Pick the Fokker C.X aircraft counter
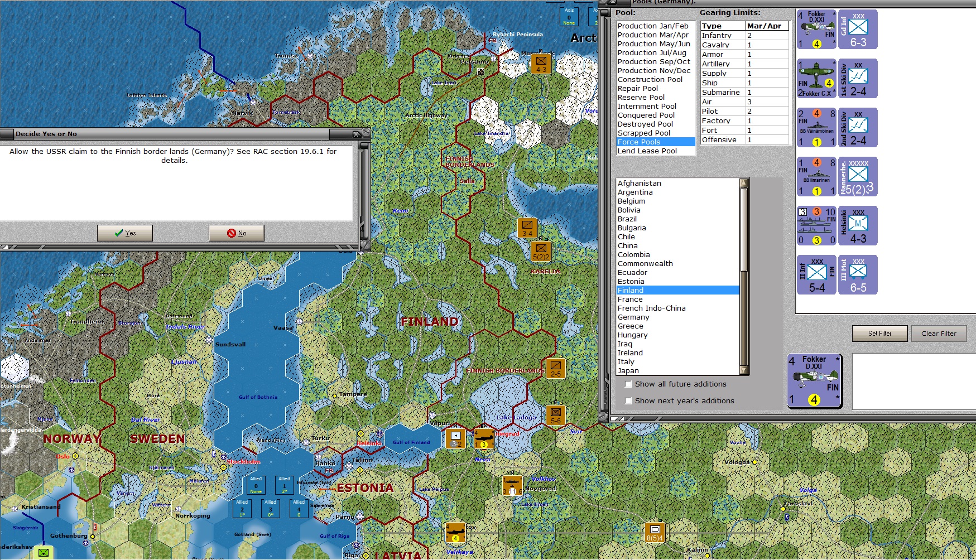Viewport: 976px width, 560px height. (x=816, y=79)
